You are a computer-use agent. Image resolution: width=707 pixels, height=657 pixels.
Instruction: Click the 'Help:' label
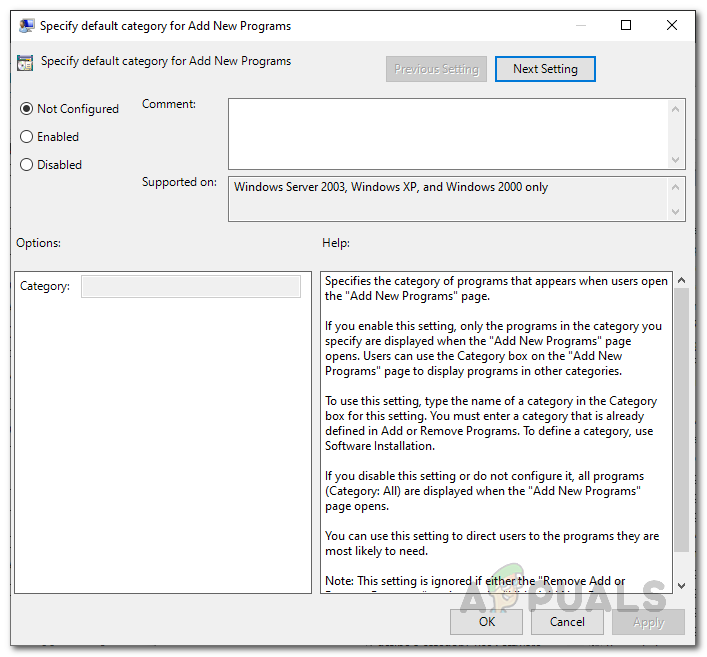click(336, 243)
